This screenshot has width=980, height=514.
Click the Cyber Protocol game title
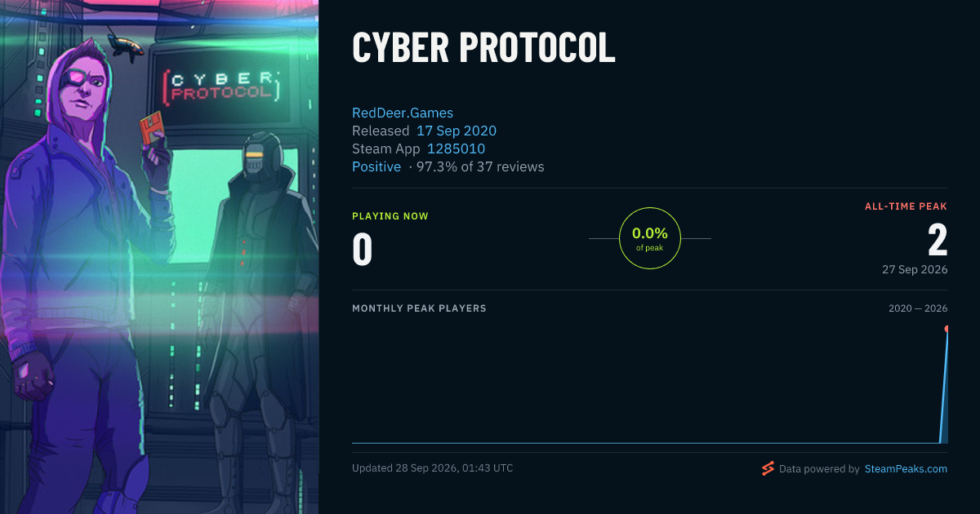pyautogui.click(x=483, y=49)
